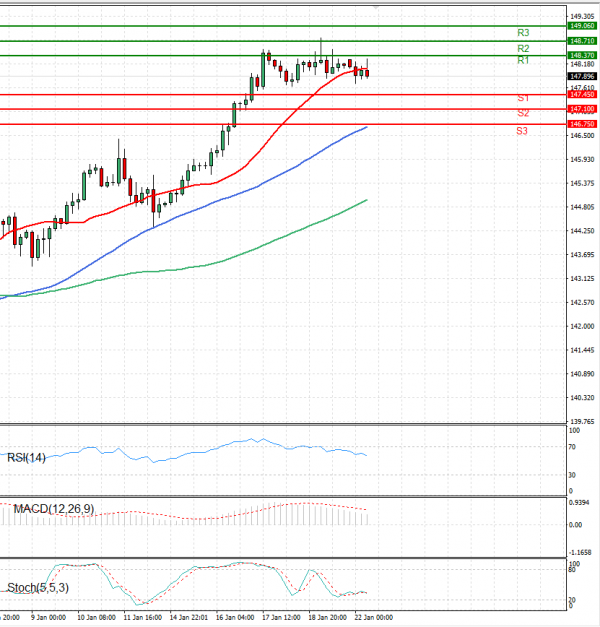Click the Stoch(5,5,3) indicator label

[38, 588]
